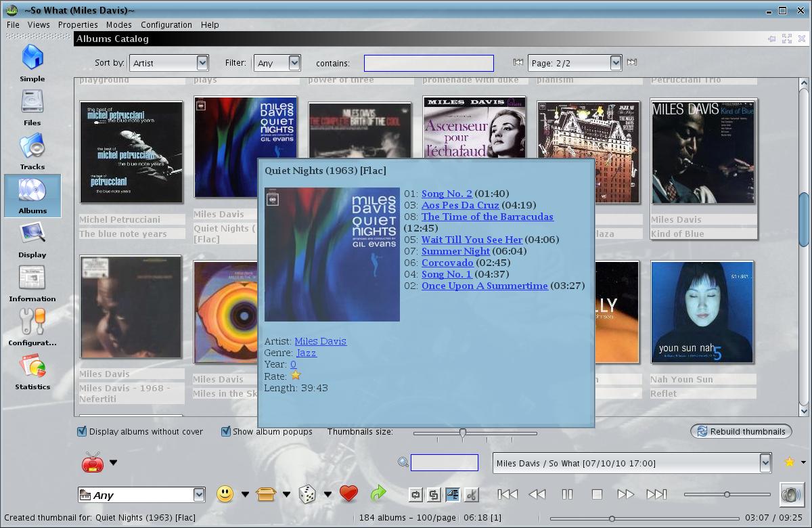Toggle intro mode scissors button
This screenshot has height=528, width=812.
[x=472, y=495]
